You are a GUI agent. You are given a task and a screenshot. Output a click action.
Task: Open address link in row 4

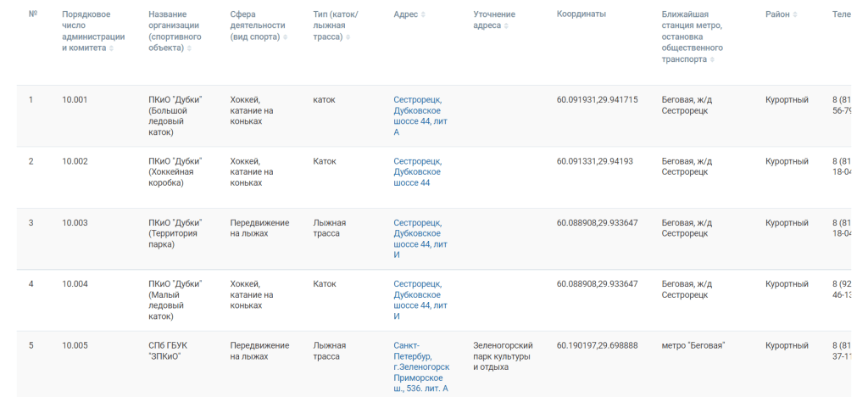pyautogui.click(x=420, y=300)
